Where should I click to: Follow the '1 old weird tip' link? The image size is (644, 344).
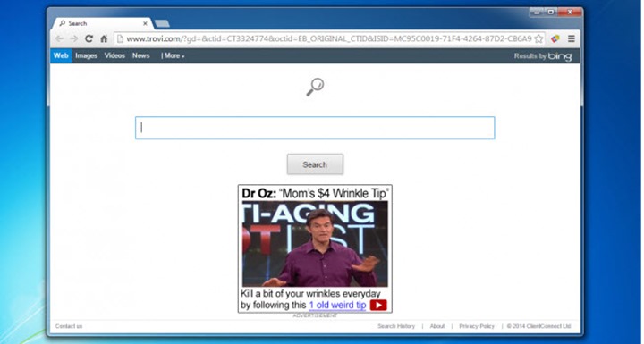(x=337, y=305)
